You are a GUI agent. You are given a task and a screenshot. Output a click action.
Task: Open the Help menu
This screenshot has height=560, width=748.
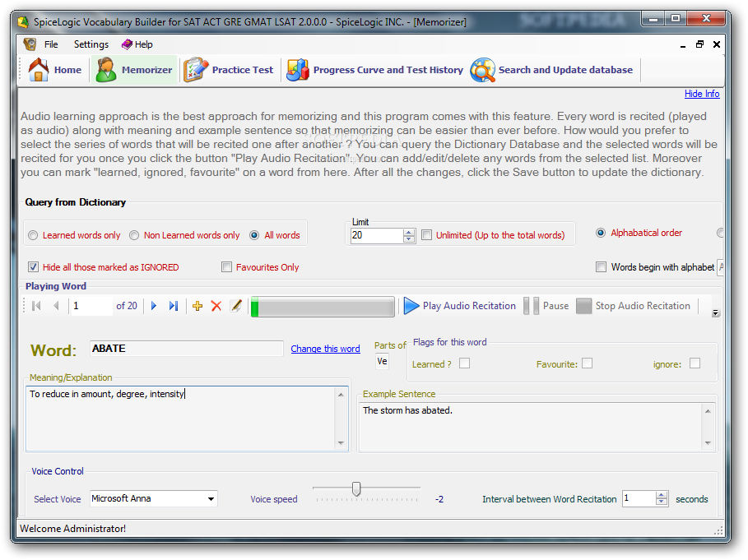point(137,44)
